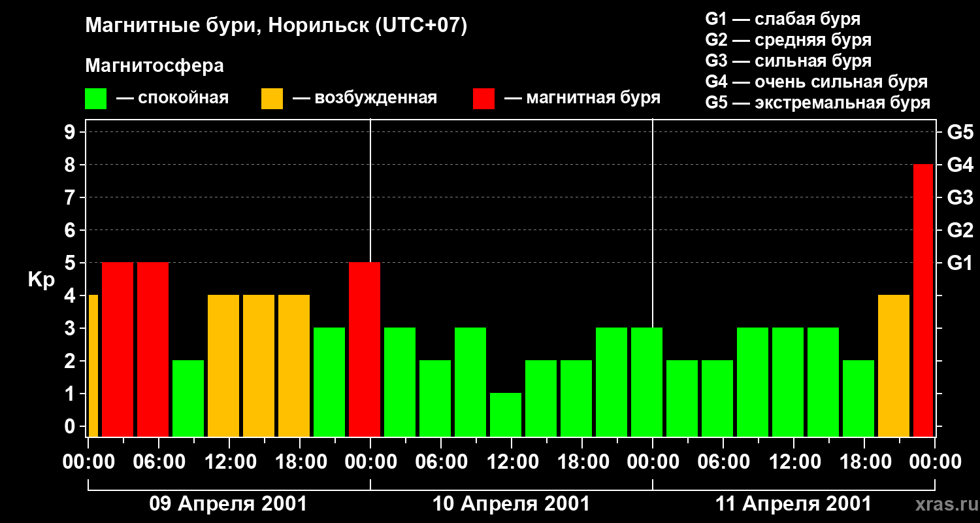Click the «— магнитная буря» legend label
This screenshot has height=523, width=980.
tap(583, 98)
